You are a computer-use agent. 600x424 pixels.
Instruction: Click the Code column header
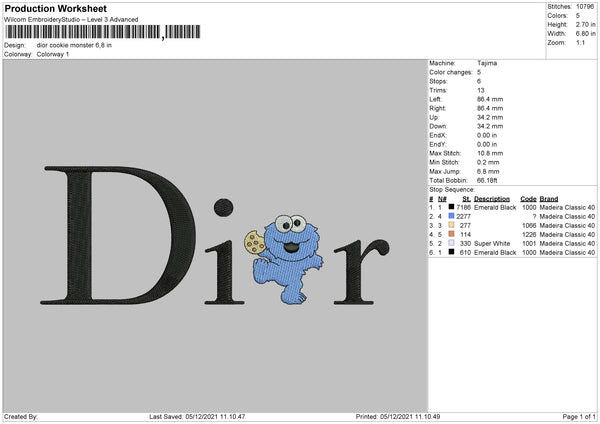[528, 199]
